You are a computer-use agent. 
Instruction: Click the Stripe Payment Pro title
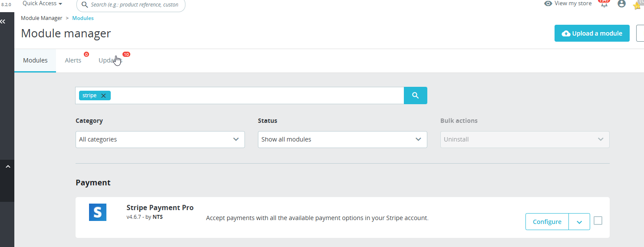coord(160,207)
